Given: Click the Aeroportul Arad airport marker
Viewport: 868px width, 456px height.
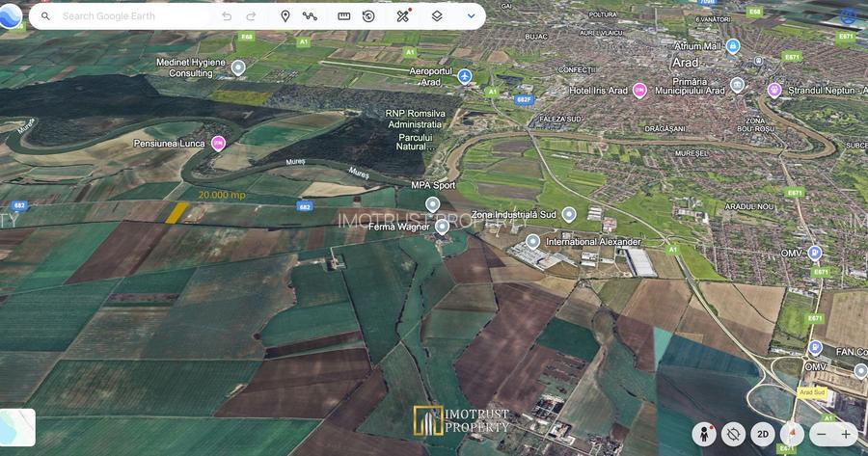Looking at the screenshot, I should [x=465, y=76].
